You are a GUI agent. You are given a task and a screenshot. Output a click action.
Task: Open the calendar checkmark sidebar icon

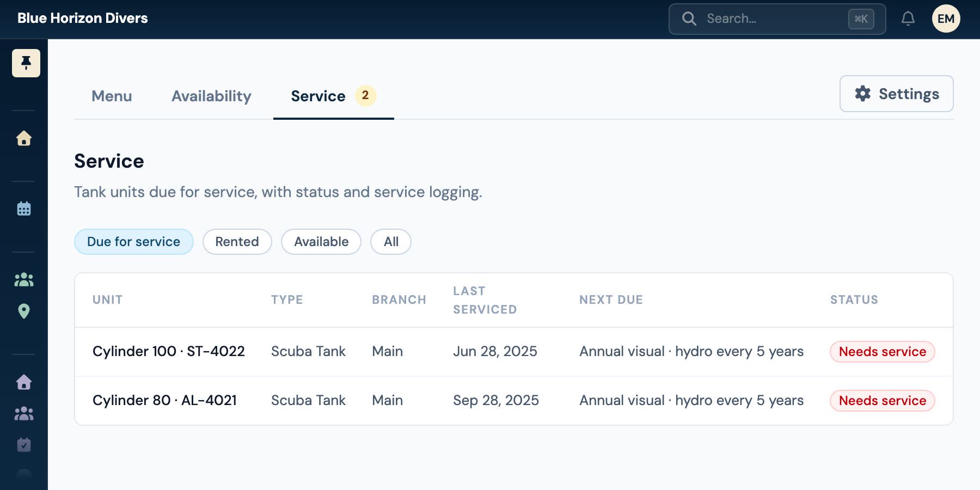coord(24,445)
